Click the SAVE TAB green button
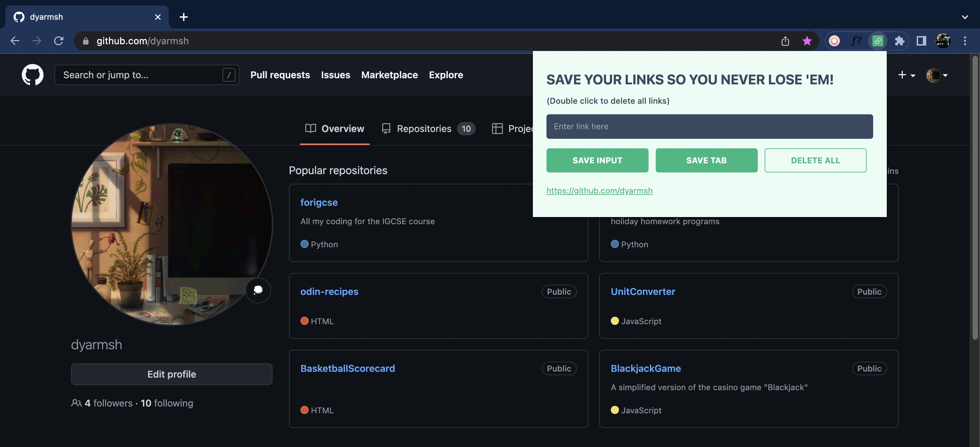Screen dimensions: 980x447 pyautogui.click(x=706, y=160)
